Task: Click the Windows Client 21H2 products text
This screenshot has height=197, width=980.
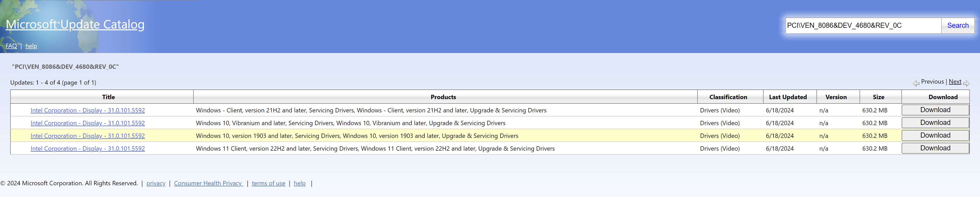Action: (x=371, y=110)
